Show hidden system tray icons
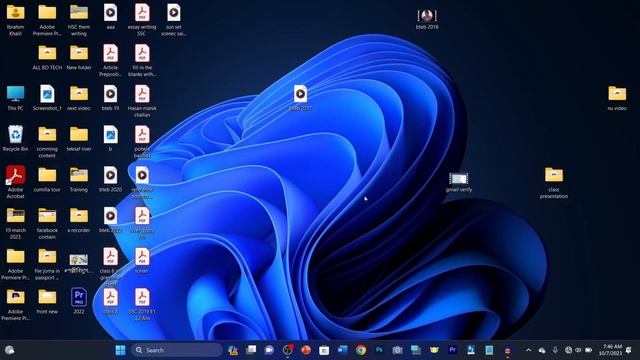The height and width of the screenshot is (360, 640). point(529,350)
